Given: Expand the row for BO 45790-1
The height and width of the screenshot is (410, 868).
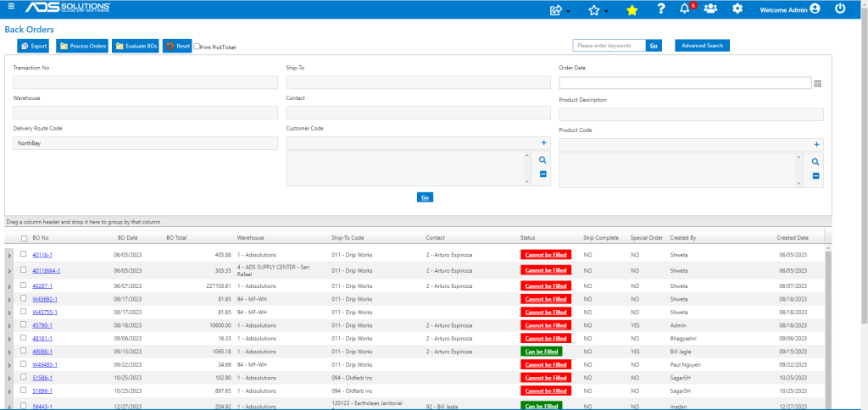Looking at the screenshot, I should point(8,326).
